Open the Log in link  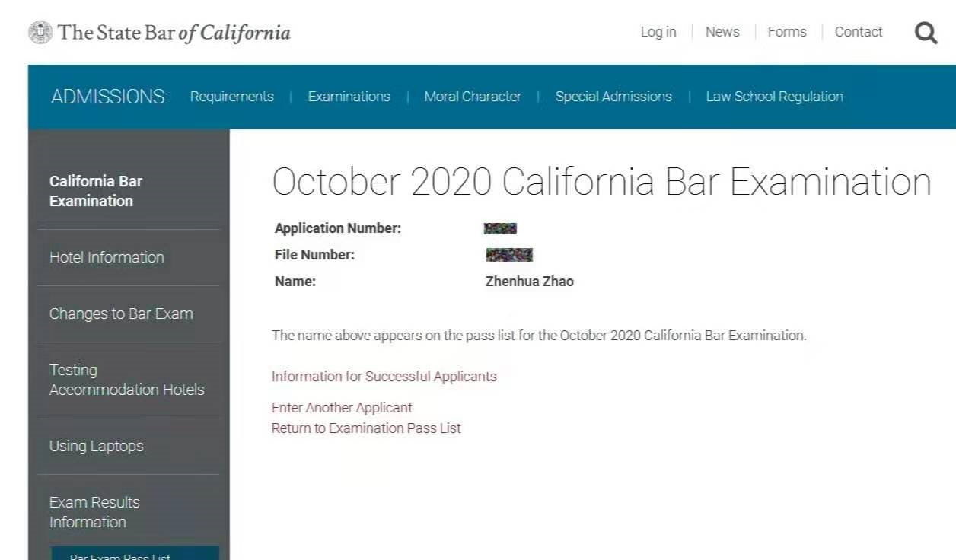click(x=658, y=32)
